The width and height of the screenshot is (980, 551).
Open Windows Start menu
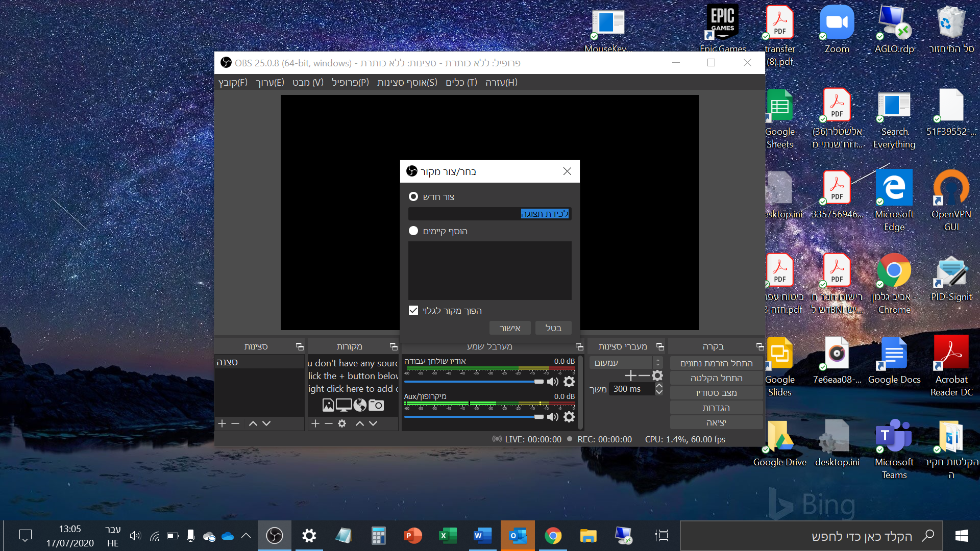(961, 535)
